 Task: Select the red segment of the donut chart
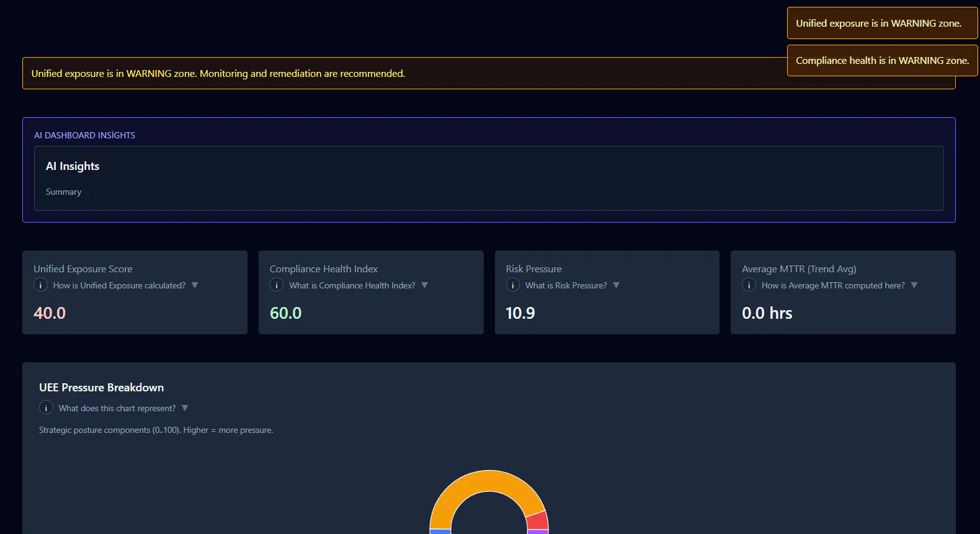[x=538, y=521]
